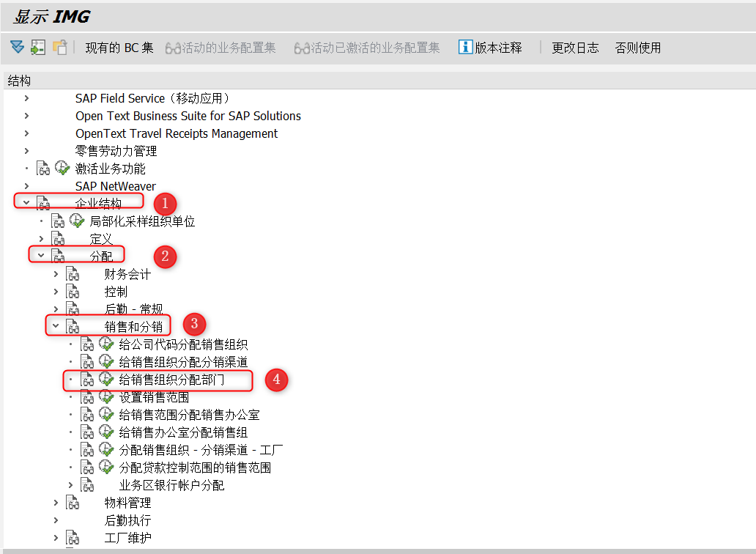Click the 结构 column header
This screenshot has width=756, height=554.
coord(19,81)
